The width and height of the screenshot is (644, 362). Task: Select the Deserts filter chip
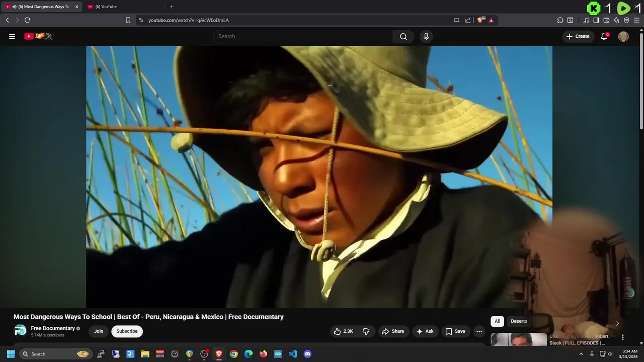(x=519, y=321)
